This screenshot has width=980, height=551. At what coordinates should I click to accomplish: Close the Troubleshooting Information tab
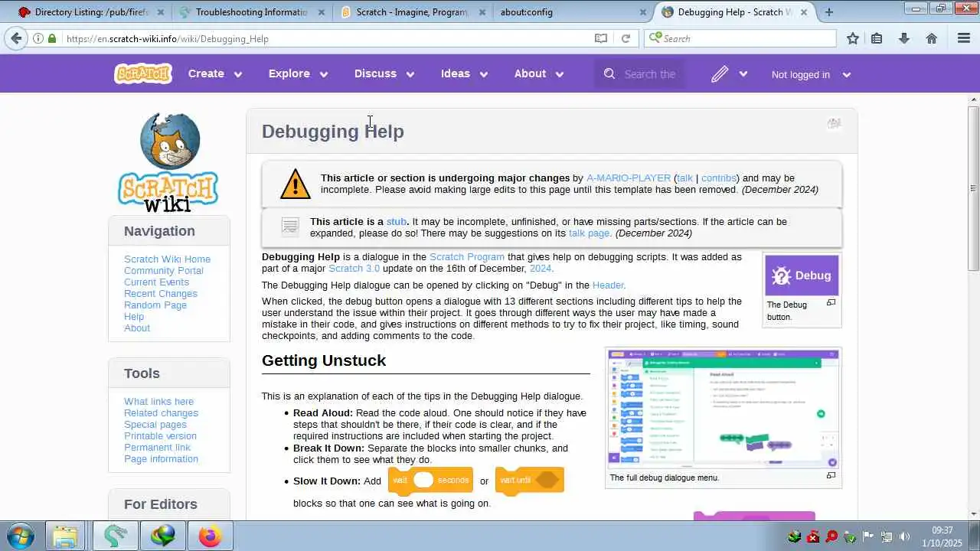pos(321,12)
